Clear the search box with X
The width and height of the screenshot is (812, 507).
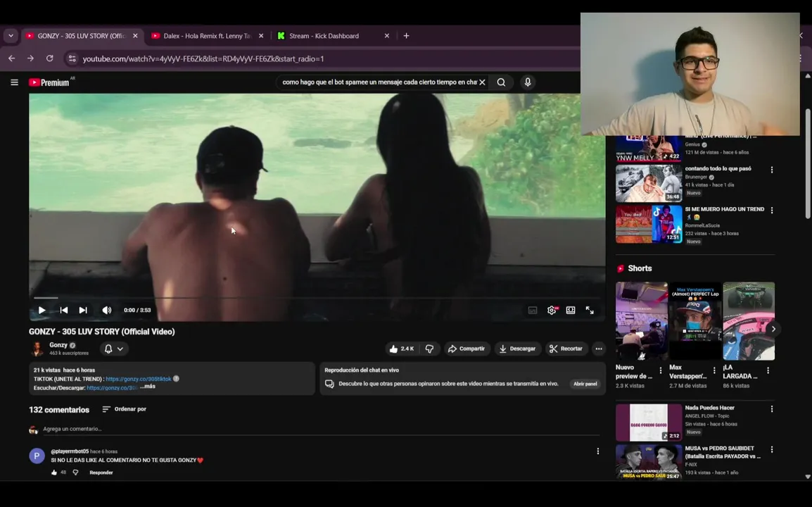click(x=482, y=82)
